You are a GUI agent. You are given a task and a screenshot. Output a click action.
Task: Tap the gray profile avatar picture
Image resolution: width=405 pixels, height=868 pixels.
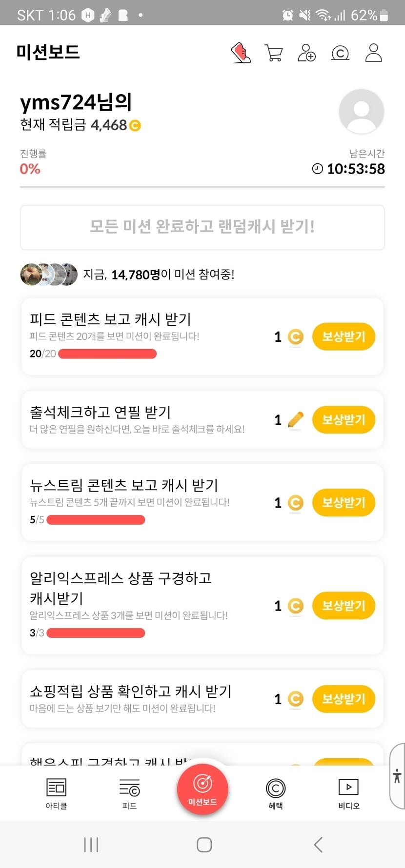pos(361,111)
